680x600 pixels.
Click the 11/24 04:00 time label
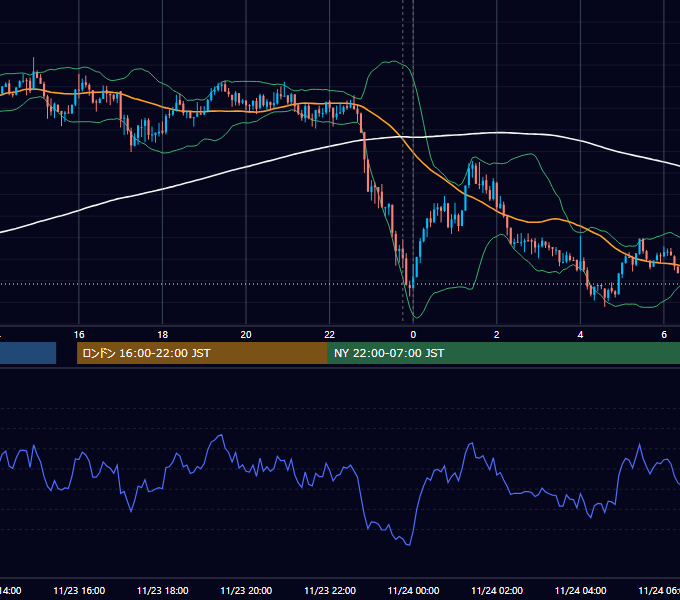coord(581,590)
